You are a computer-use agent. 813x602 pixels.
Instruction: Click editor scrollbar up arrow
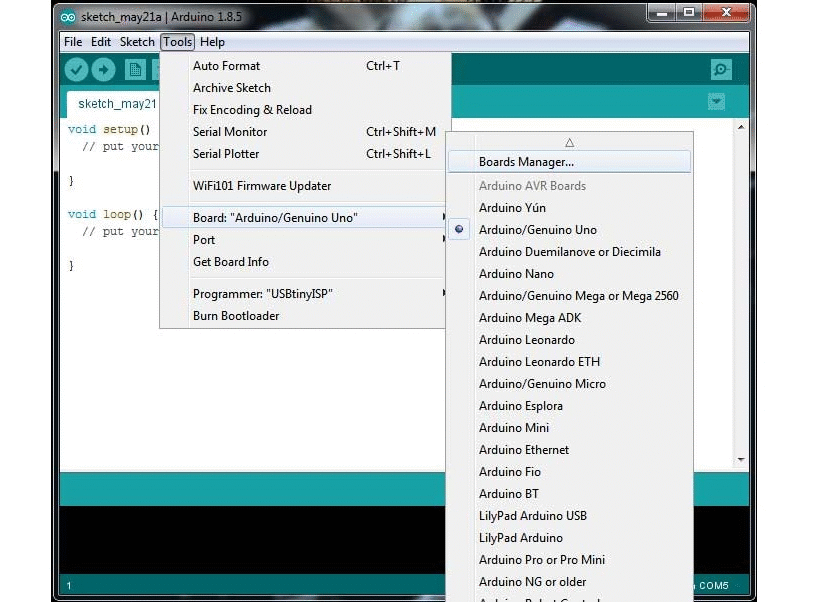741,127
